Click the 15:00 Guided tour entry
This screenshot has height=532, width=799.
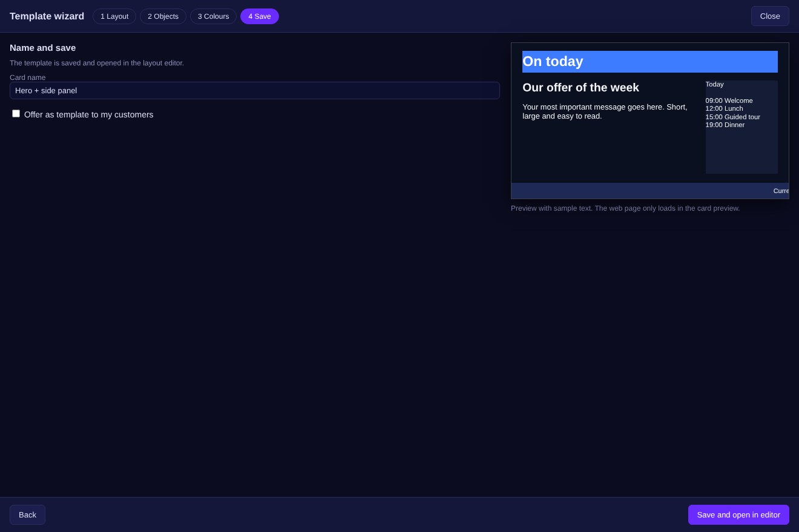click(x=733, y=117)
